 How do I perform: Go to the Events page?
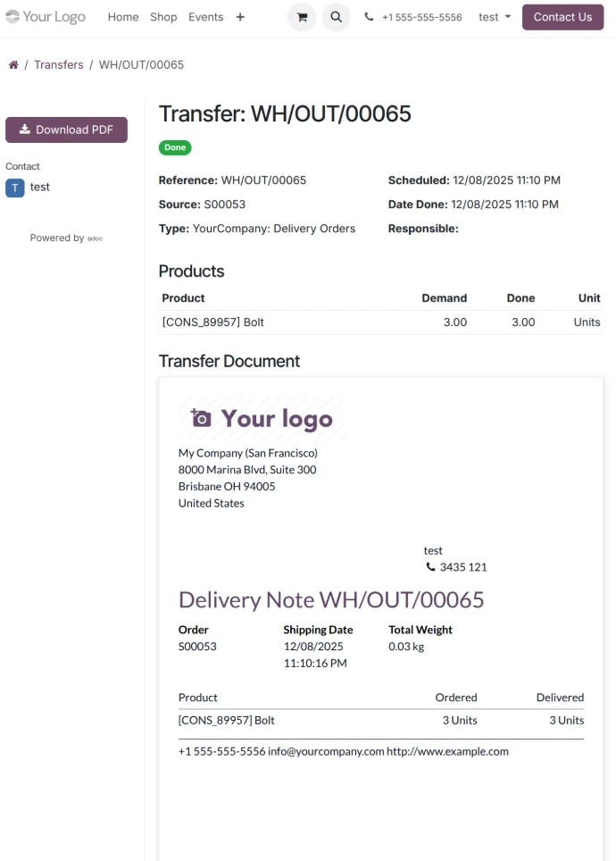click(x=205, y=17)
